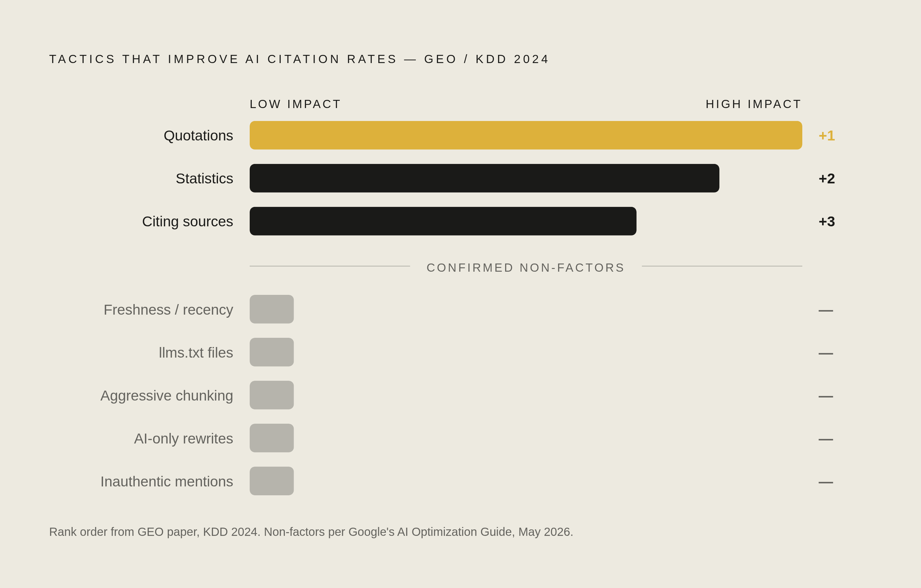Click the chart title about AI citation rates
The width and height of the screenshot is (921, 588).
coord(299,59)
